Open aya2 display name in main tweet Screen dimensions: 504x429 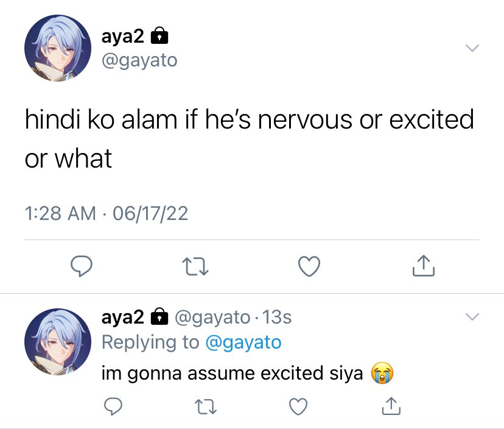pos(123,36)
